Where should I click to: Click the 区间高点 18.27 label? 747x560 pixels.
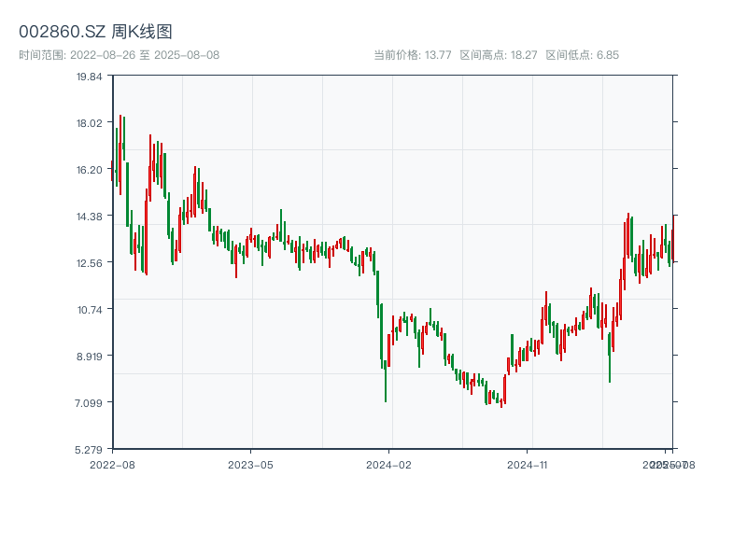tap(499, 55)
